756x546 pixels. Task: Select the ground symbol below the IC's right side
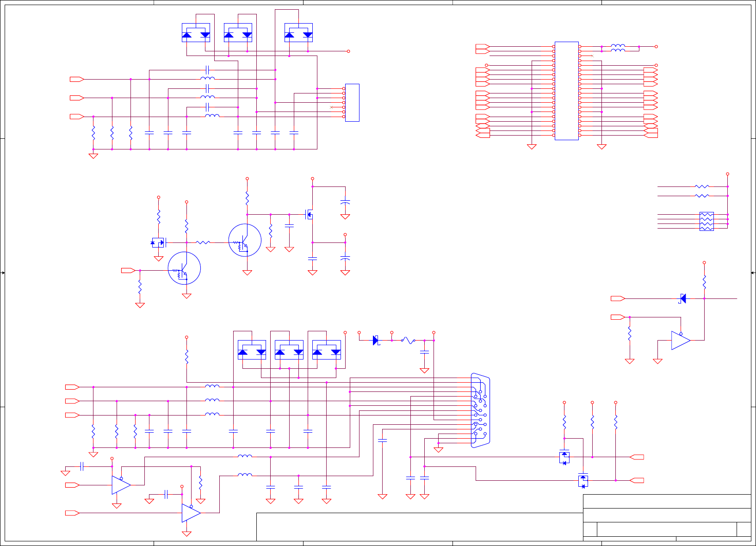(602, 147)
